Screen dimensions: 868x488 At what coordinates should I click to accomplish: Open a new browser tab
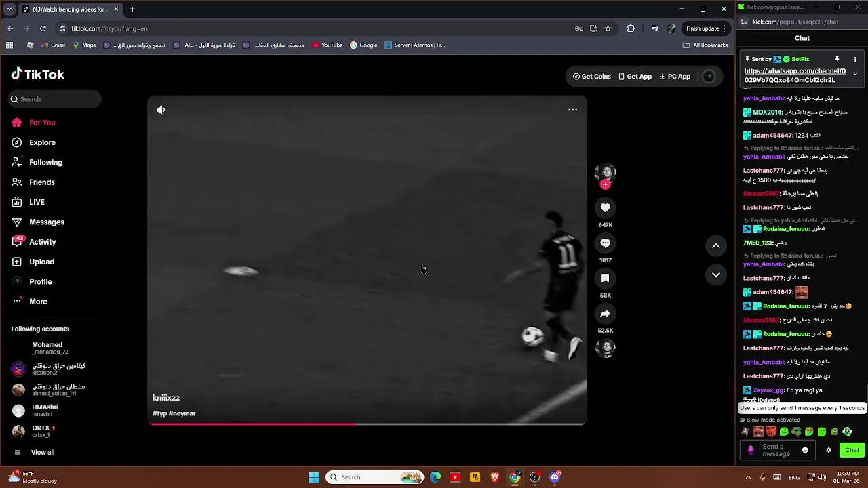coord(132,9)
